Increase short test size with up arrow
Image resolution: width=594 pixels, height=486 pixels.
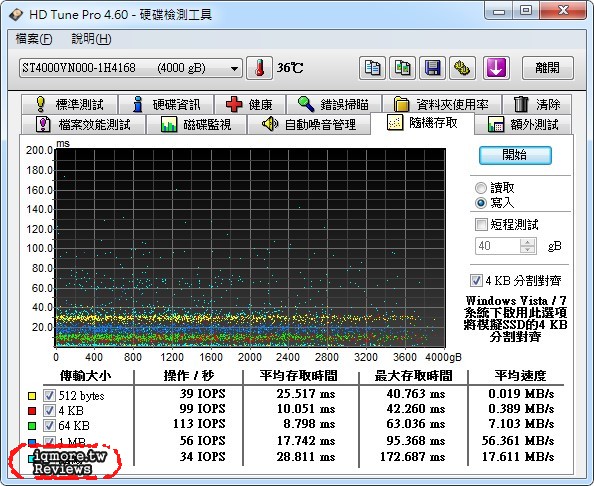coord(528,242)
